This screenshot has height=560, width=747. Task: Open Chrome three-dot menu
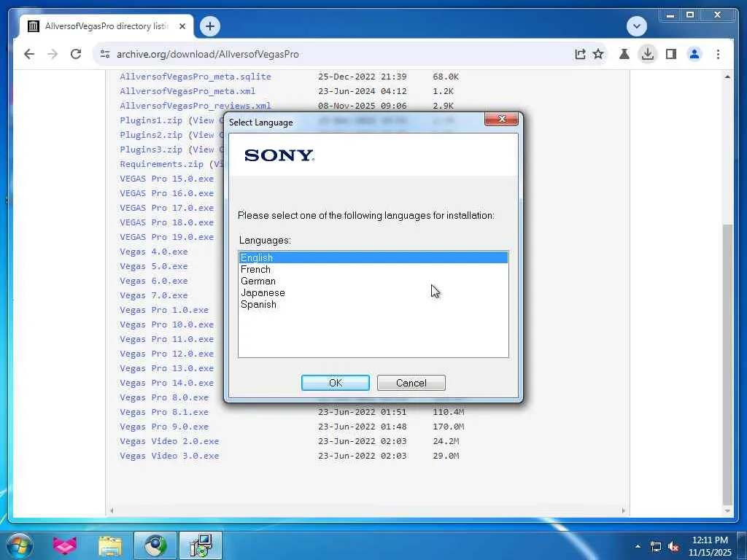tap(718, 54)
